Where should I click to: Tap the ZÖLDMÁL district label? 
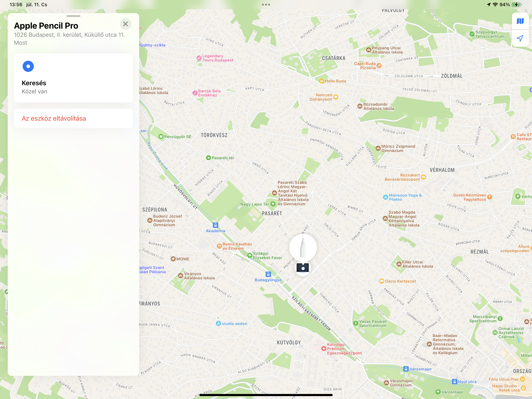click(451, 76)
